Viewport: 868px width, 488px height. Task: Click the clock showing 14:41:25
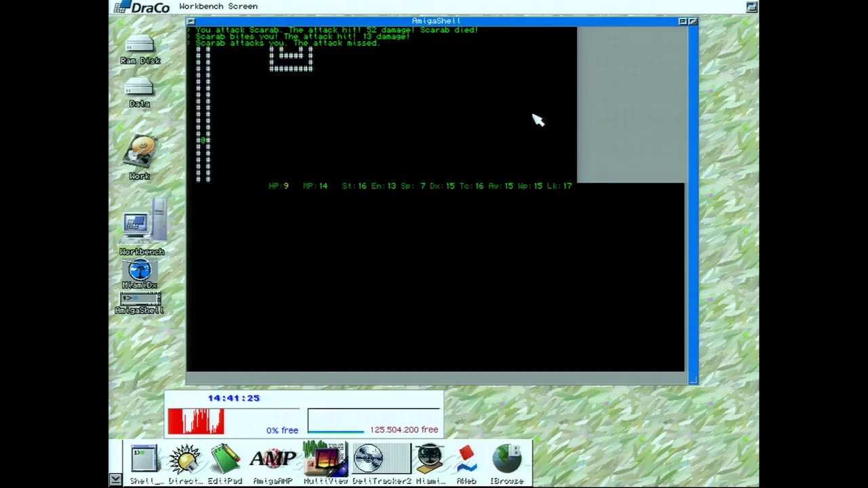tap(234, 398)
